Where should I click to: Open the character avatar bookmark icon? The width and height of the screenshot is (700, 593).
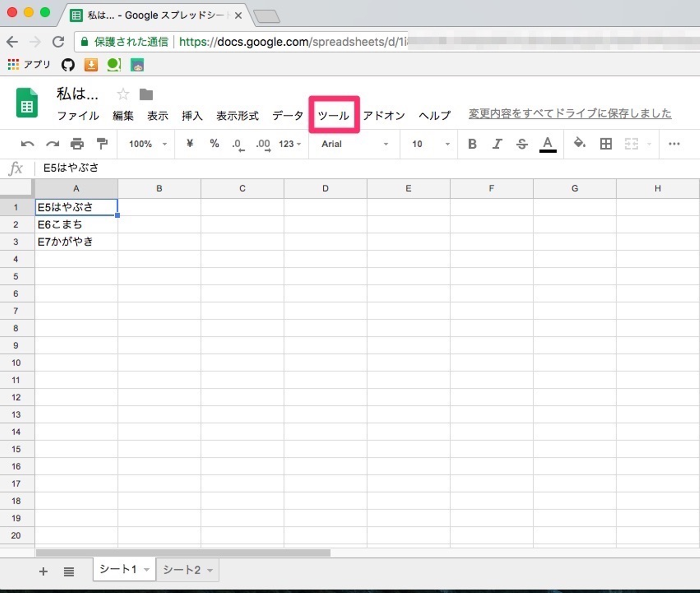(x=138, y=65)
